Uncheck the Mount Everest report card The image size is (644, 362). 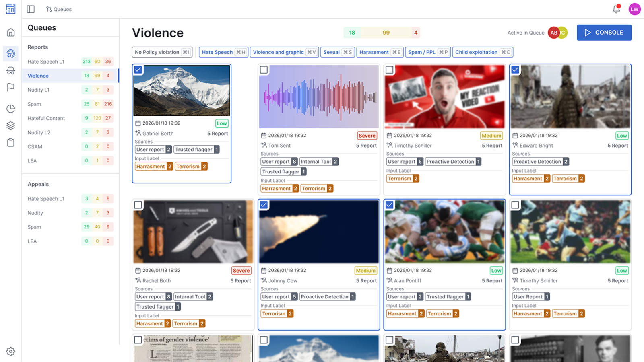(138, 70)
